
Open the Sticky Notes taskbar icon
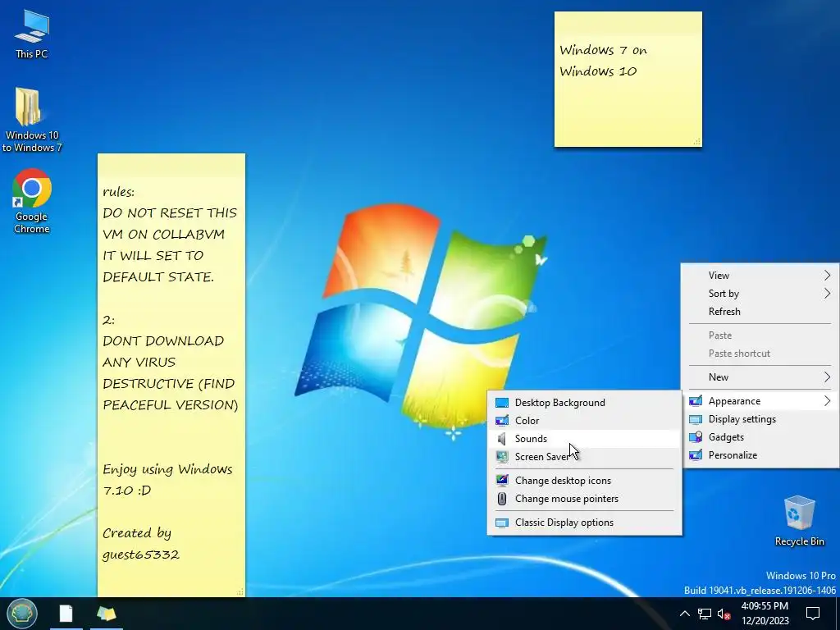coord(107,614)
